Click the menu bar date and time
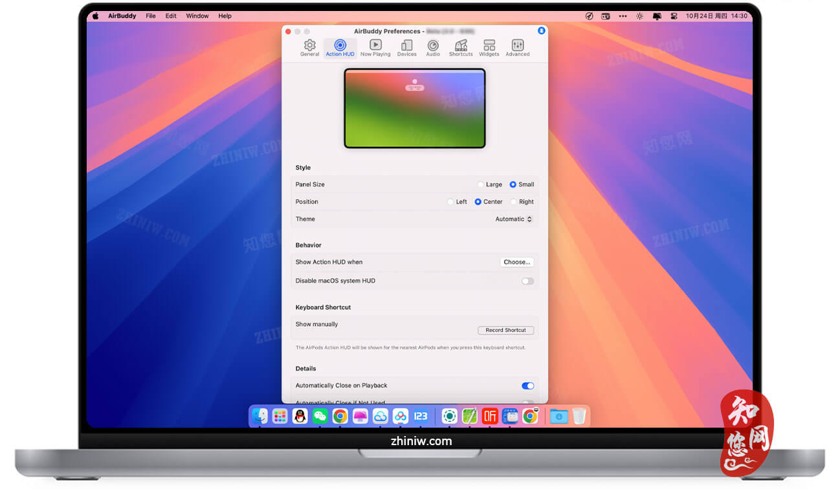Viewport: 840px width, 504px height. (716, 16)
